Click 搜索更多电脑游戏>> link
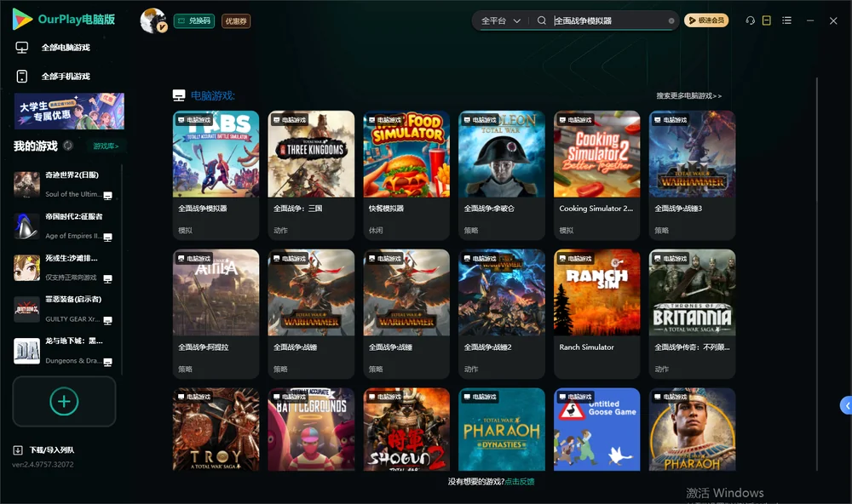The width and height of the screenshot is (852, 504). click(x=688, y=95)
